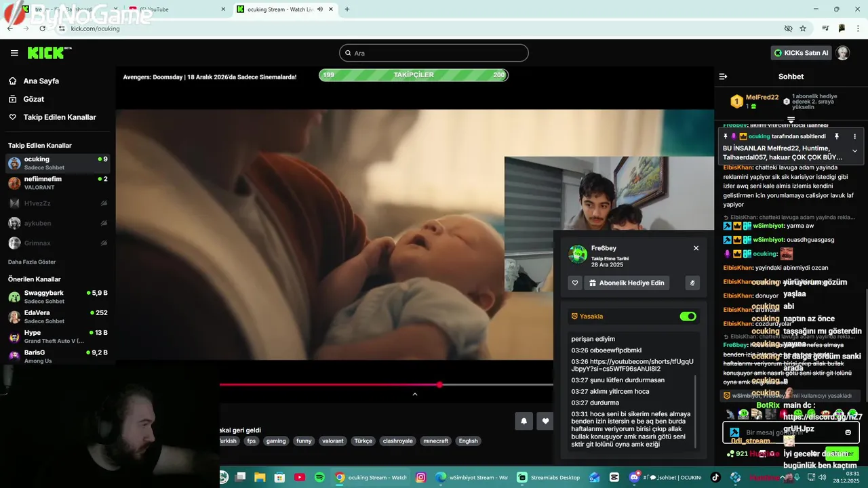Open the nefiimnefim channel in the sidebar

(58, 183)
